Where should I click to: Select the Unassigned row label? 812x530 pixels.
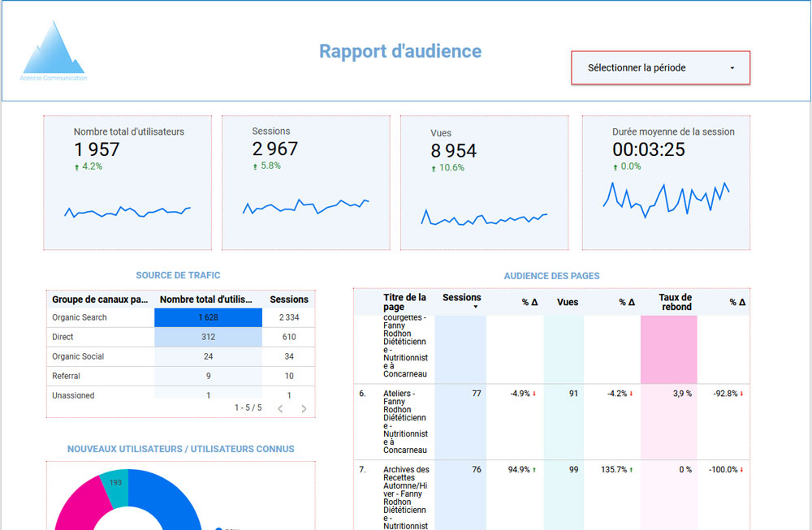coord(73,395)
